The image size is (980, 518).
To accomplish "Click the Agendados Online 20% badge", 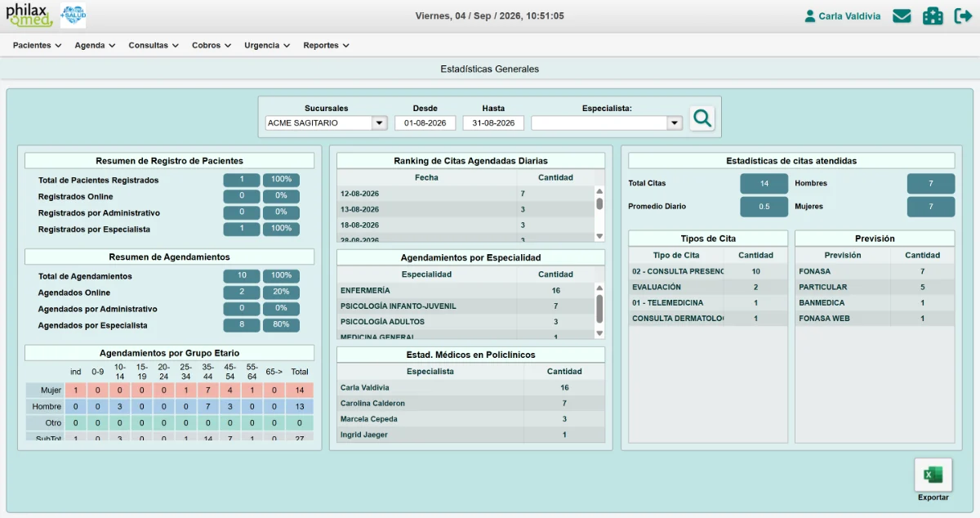I will [281, 292].
